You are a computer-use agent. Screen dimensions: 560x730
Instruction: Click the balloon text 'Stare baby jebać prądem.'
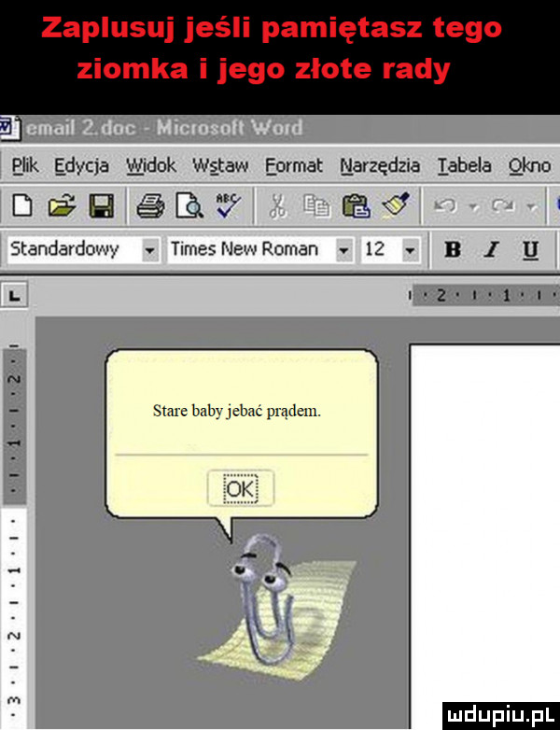click(x=236, y=412)
